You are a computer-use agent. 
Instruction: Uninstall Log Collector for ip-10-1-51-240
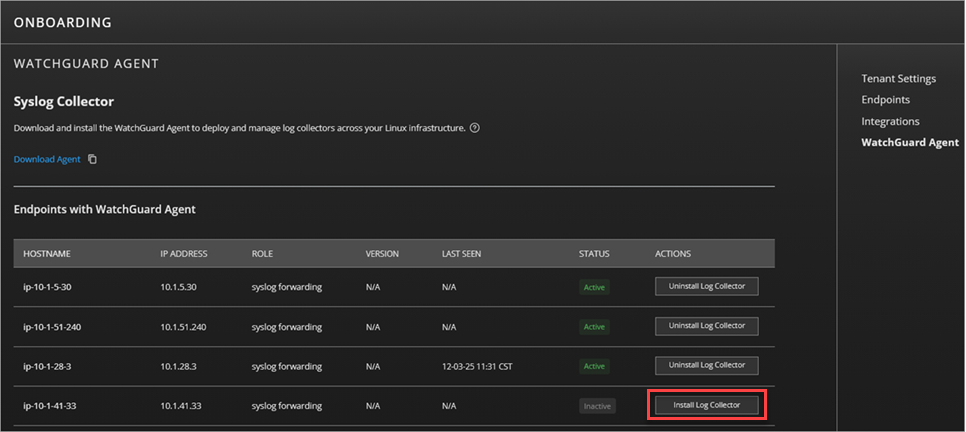coord(707,326)
